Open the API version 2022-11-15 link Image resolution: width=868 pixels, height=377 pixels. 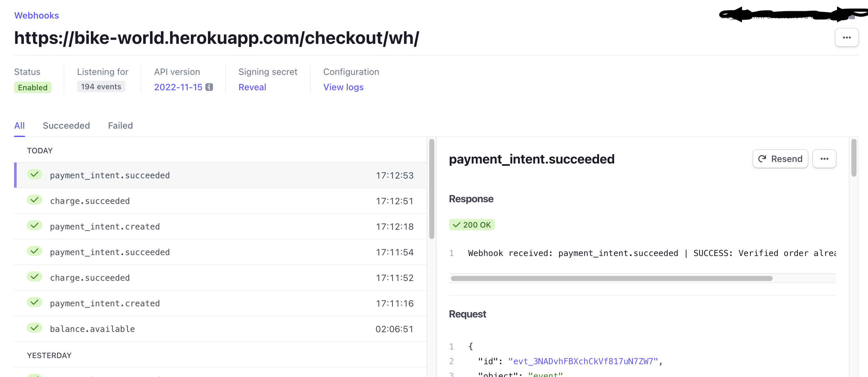[x=178, y=87]
